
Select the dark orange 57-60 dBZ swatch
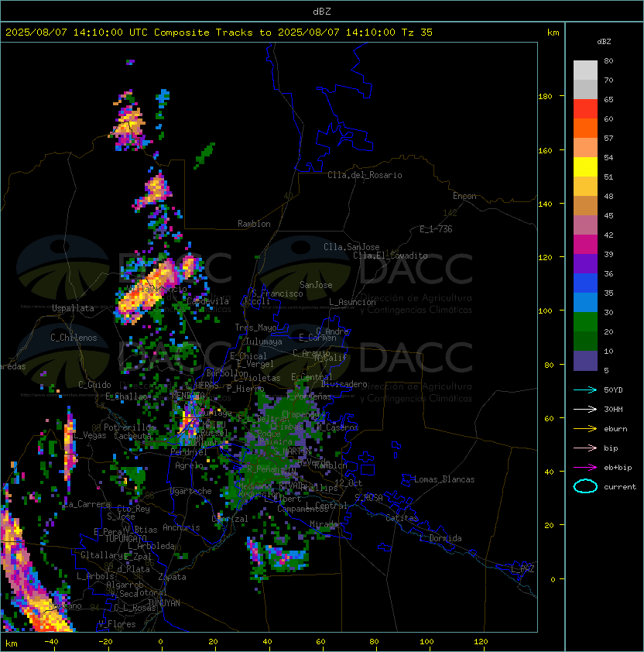(585, 128)
